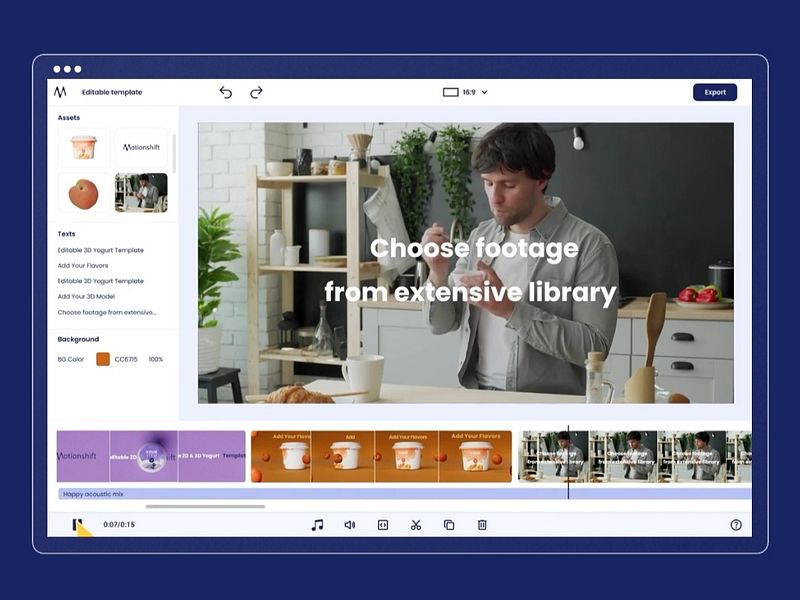Select the 'Add Your 3D Model' text entry
This screenshot has height=600, width=800.
86,296
